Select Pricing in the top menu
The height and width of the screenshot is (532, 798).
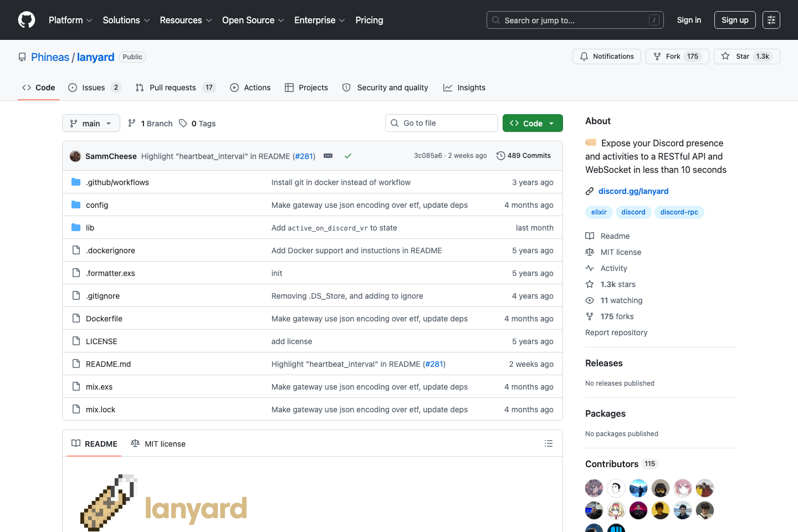pos(369,20)
